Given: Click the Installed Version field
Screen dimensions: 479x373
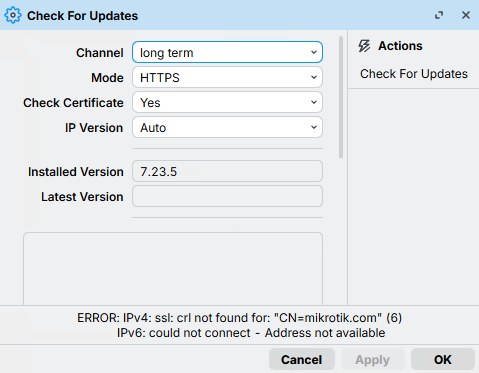Looking at the screenshot, I should point(227,171).
